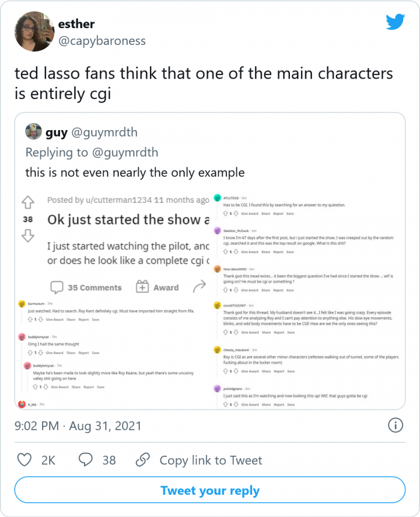Click the Reddit post share arrow icon
This screenshot has height=517, width=420.
(199, 286)
